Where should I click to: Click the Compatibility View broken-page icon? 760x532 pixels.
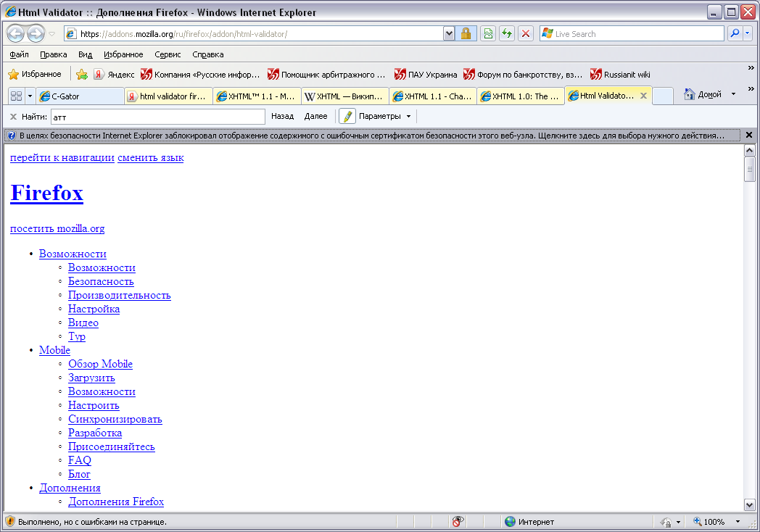pyautogui.click(x=488, y=33)
